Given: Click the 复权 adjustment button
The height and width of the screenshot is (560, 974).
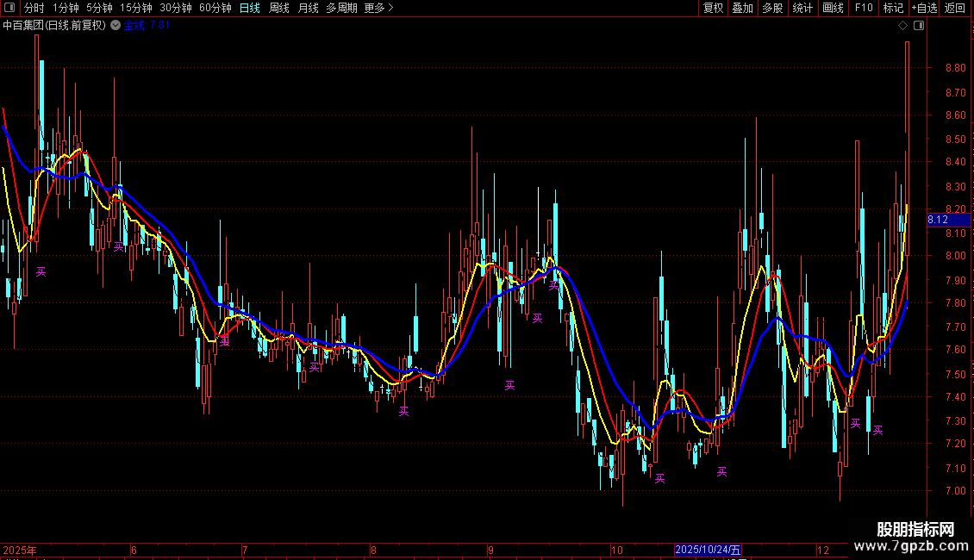Looking at the screenshot, I should 713,8.
